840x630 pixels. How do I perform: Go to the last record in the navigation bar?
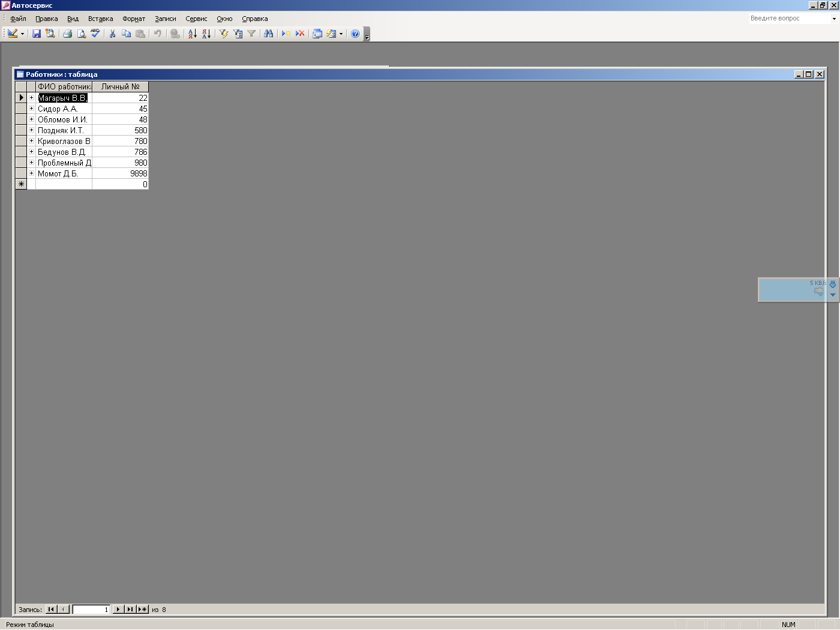130,609
